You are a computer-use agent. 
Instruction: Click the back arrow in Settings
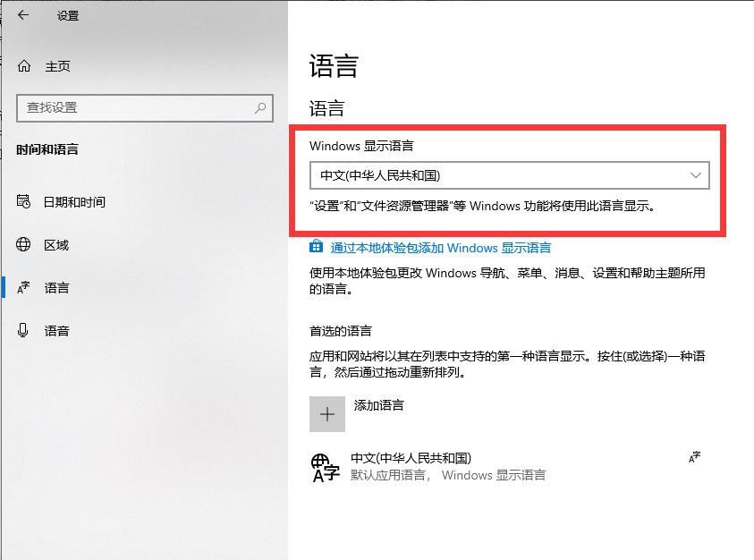pos(23,15)
